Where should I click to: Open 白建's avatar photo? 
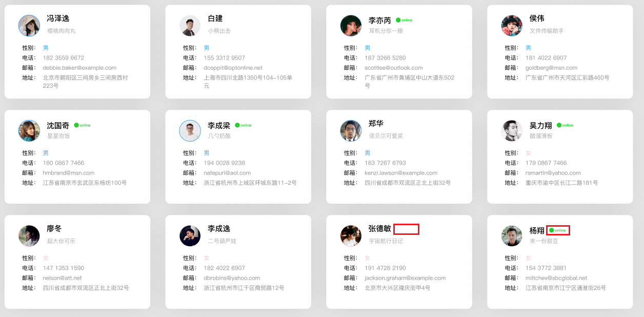point(190,26)
